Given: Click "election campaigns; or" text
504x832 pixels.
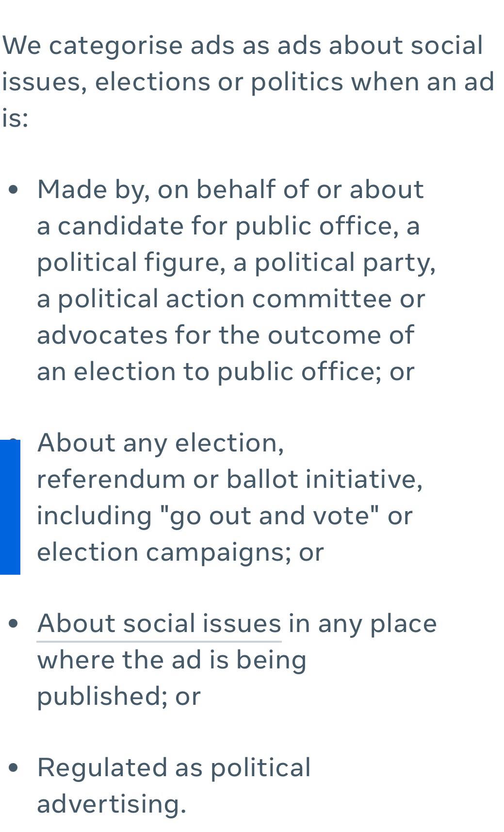Looking at the screenshot, I should point(180,552).
